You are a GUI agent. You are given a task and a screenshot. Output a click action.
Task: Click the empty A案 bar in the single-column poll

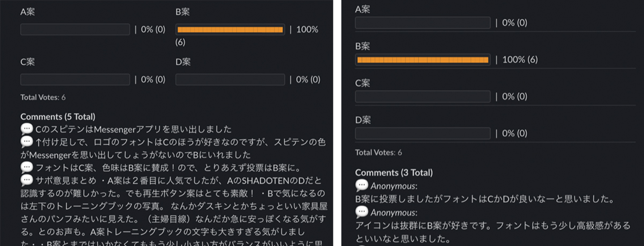423,23
